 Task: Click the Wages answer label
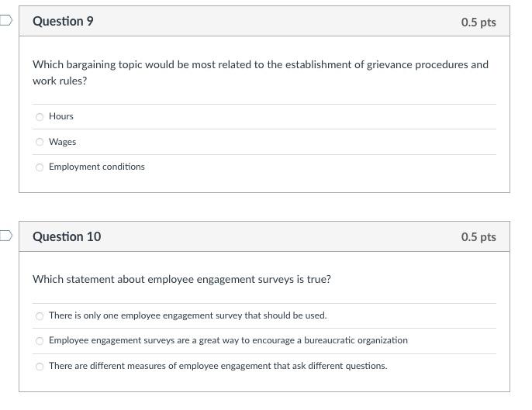click(62, 142)
